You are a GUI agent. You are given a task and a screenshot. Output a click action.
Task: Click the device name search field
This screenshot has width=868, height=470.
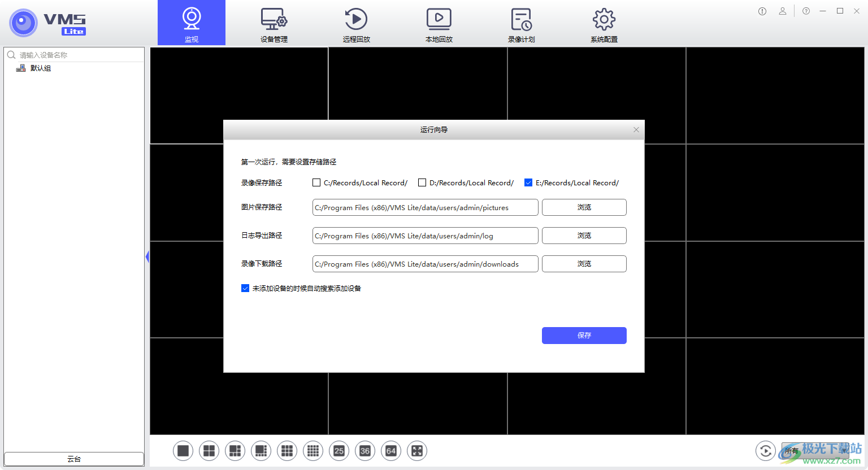point(73,55)
